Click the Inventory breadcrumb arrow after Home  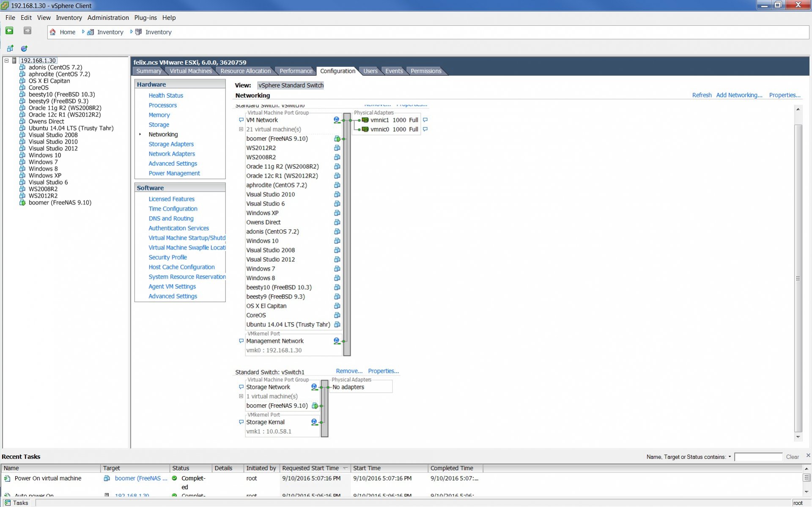coord(83,32)
